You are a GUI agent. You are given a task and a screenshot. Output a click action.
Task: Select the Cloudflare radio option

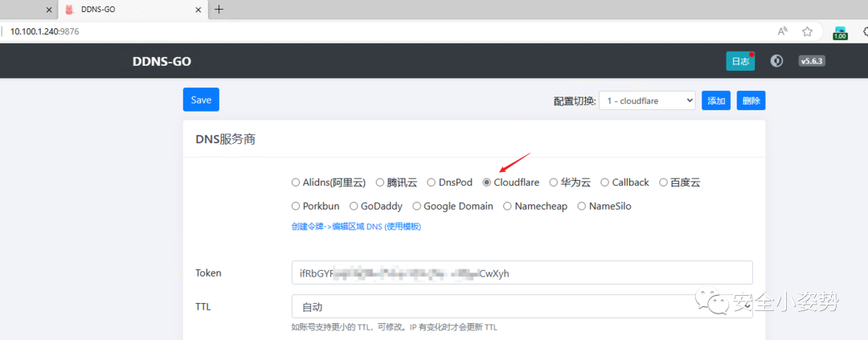coord(486,182)
